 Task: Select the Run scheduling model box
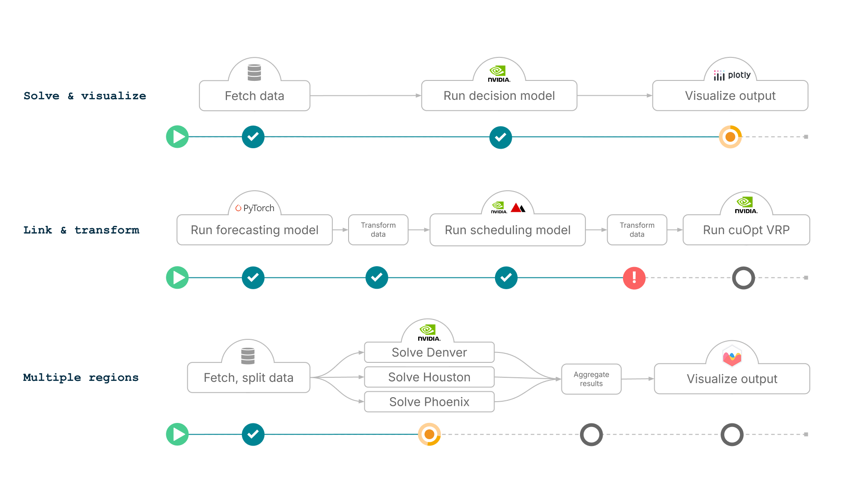point(507,230)
